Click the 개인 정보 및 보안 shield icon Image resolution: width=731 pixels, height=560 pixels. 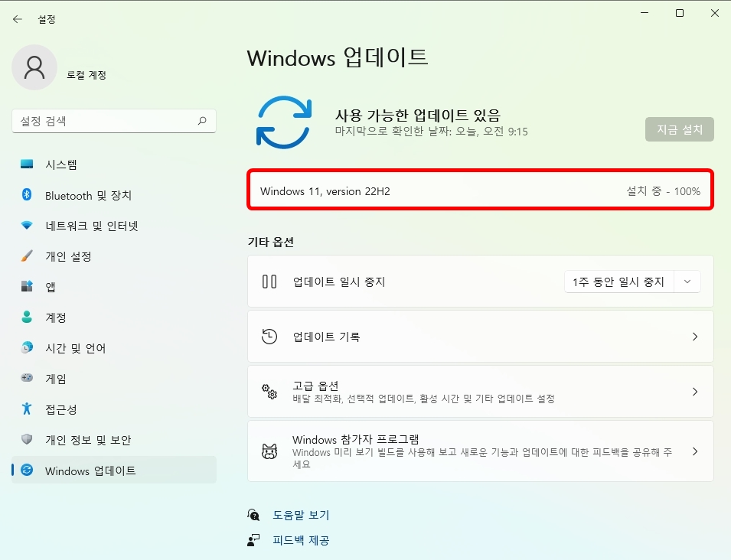pos(27,439)
